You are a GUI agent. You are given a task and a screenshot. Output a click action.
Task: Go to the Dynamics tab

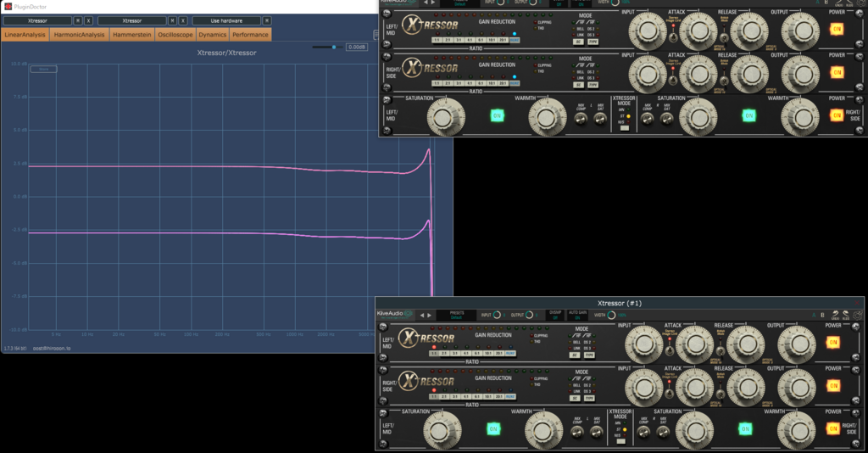tap(213, 34)
